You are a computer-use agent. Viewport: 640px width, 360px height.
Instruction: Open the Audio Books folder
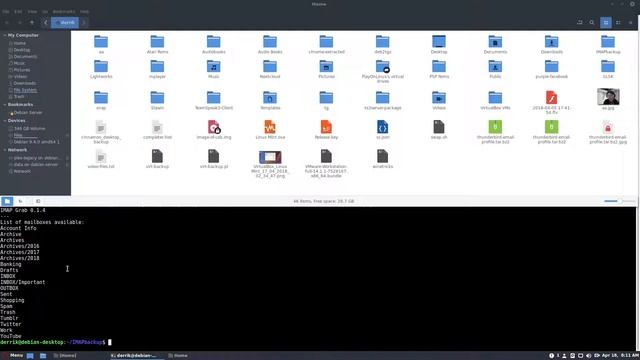(270, 44)
